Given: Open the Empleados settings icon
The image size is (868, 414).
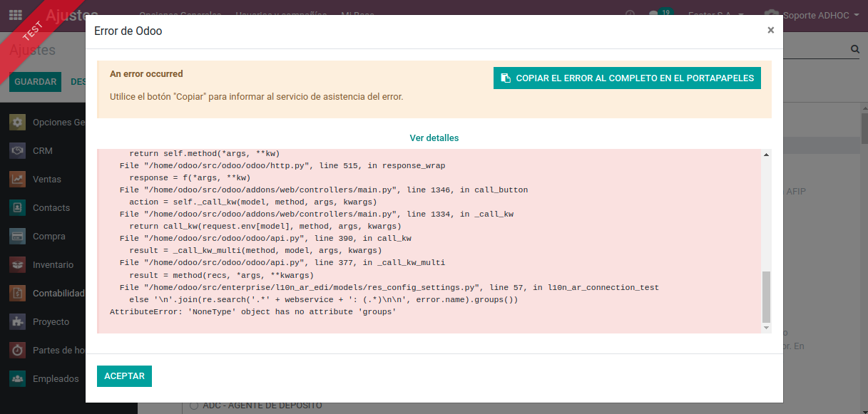Looking at the screenshot, I should 18,379.
